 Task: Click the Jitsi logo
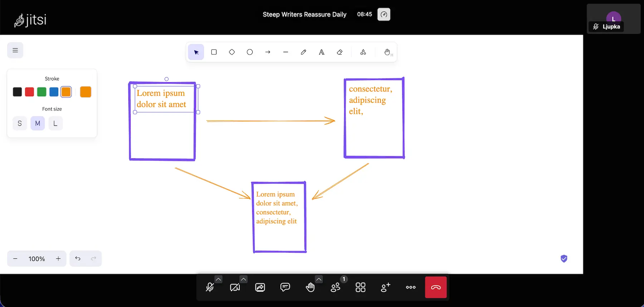coord(30,20)
